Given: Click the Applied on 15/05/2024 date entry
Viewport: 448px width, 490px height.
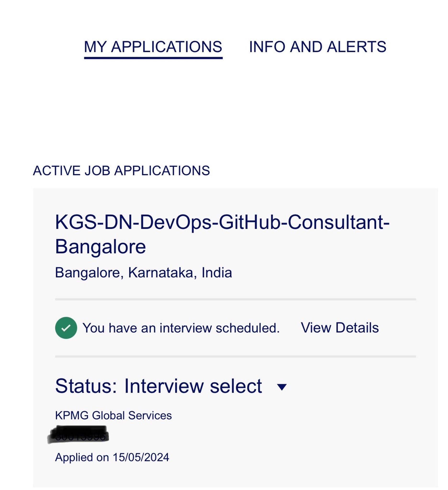Looking at the screenshot, I should (113, 457).
